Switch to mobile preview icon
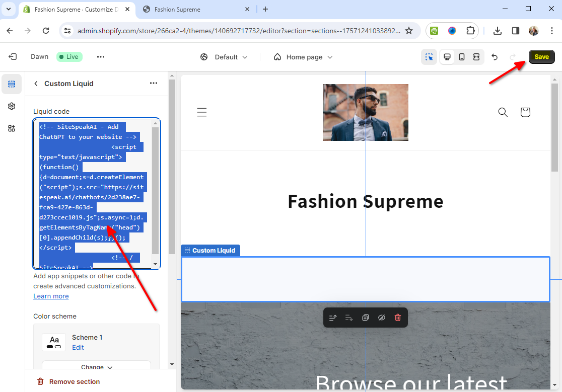This screenshot has height=392, width=562. tap(461, 57)
